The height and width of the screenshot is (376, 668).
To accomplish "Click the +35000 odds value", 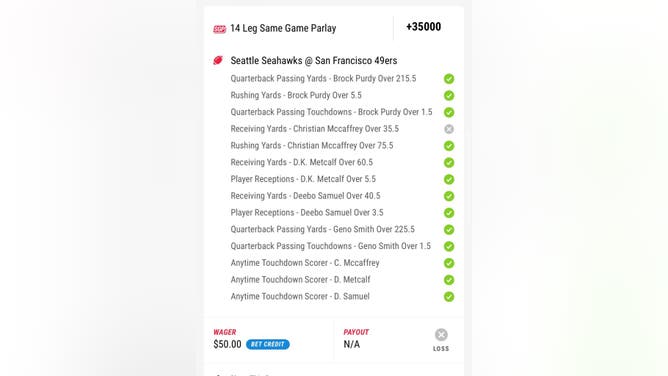I will (423, 27).
